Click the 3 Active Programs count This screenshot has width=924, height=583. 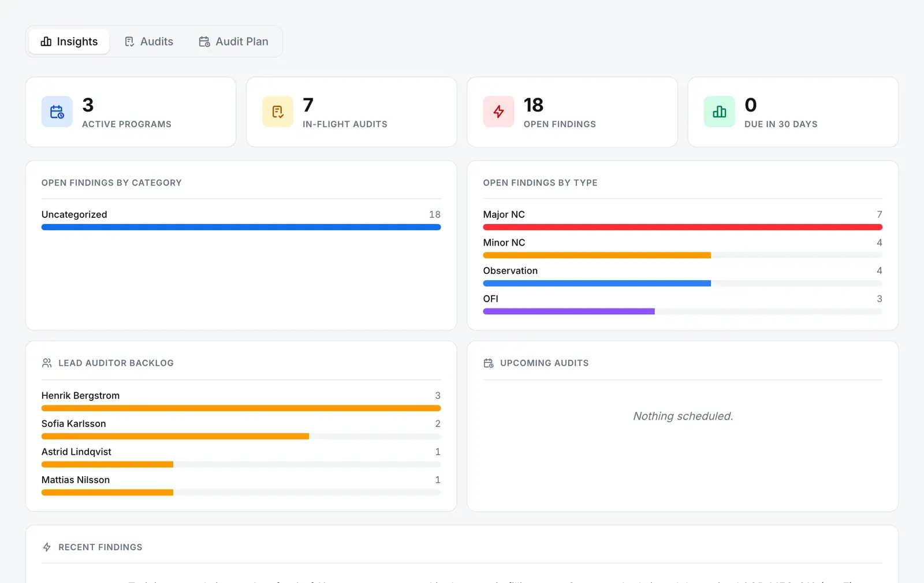pos(88,105)
